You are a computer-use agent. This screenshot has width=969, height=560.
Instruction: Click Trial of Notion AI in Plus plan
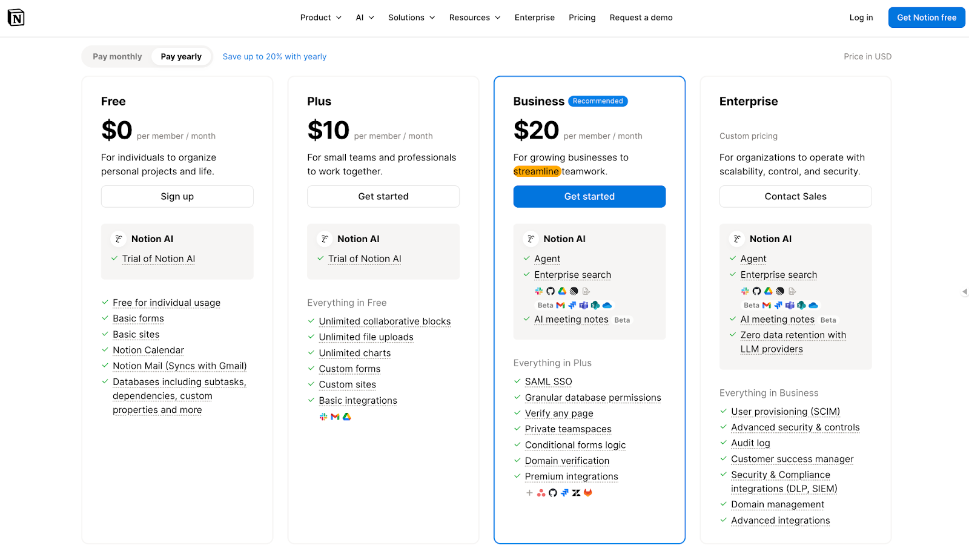365,259
